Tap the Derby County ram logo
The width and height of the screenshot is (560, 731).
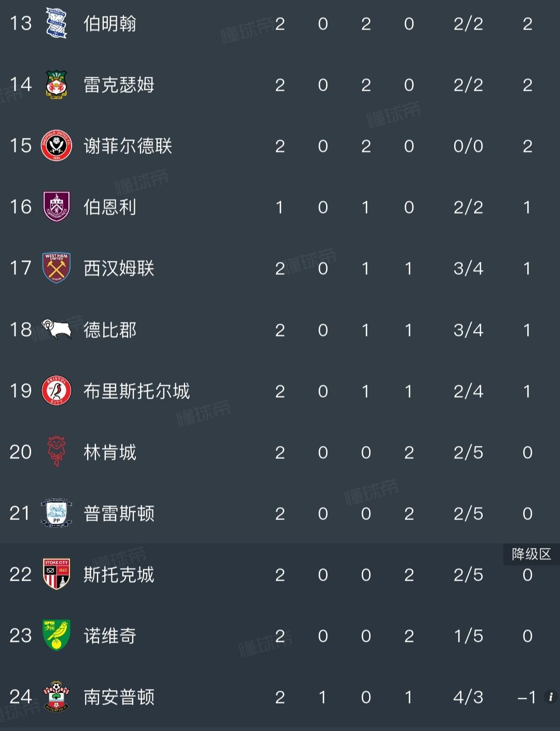click(x=56, y=329)
